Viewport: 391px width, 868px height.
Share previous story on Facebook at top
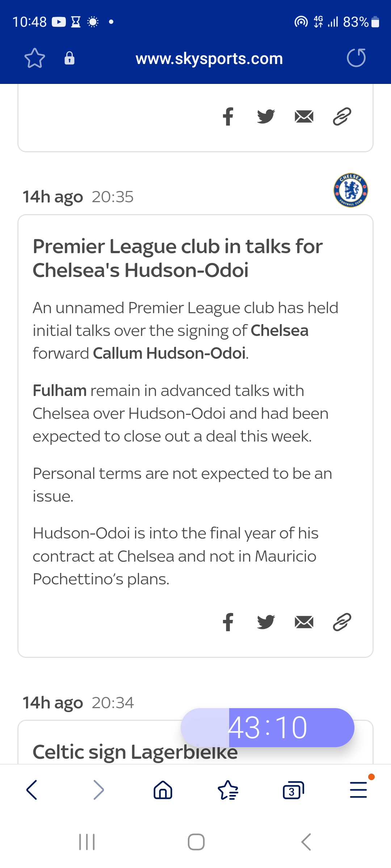pyautogui.click(x=228, y=116)
